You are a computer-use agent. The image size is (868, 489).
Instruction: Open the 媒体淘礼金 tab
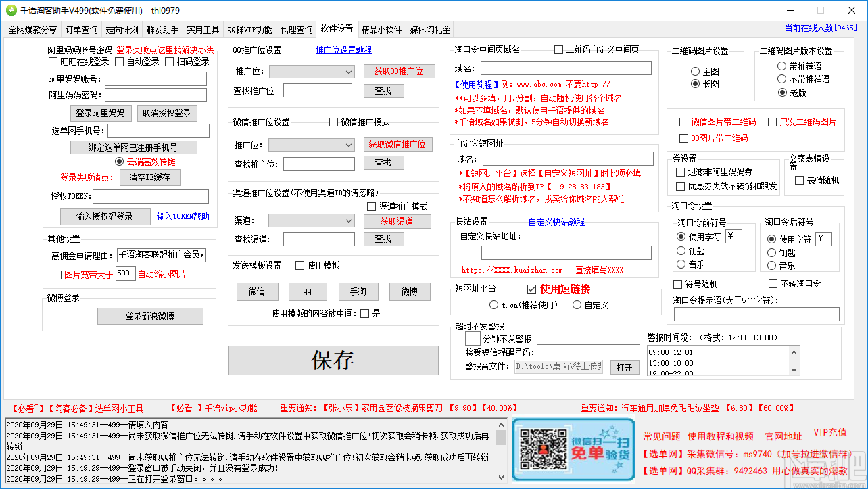(x=430, y=30)
